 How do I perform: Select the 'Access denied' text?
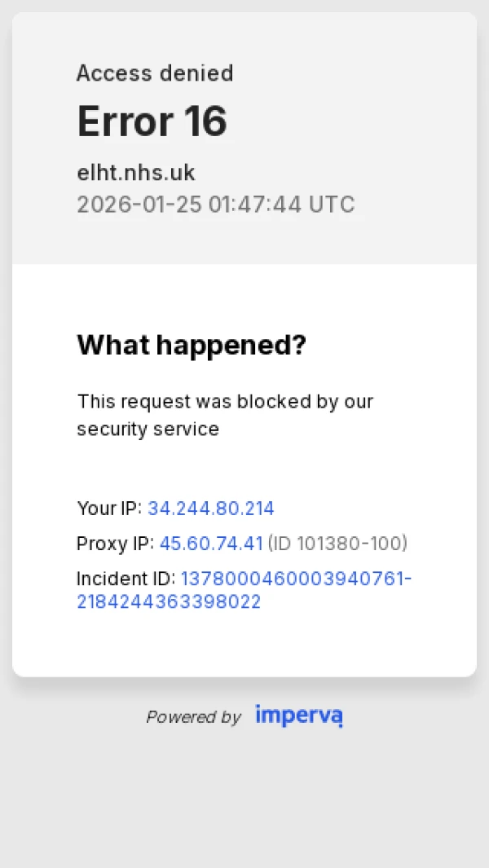(x=155, y=73)
